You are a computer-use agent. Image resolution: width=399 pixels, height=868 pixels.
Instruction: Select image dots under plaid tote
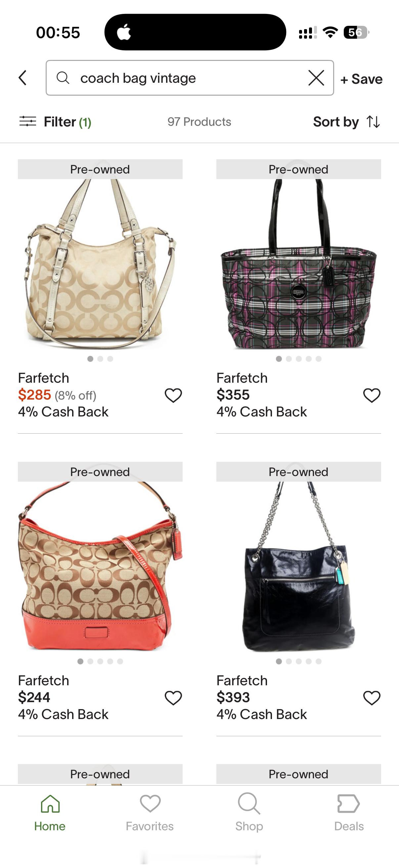tap(299, 359)
